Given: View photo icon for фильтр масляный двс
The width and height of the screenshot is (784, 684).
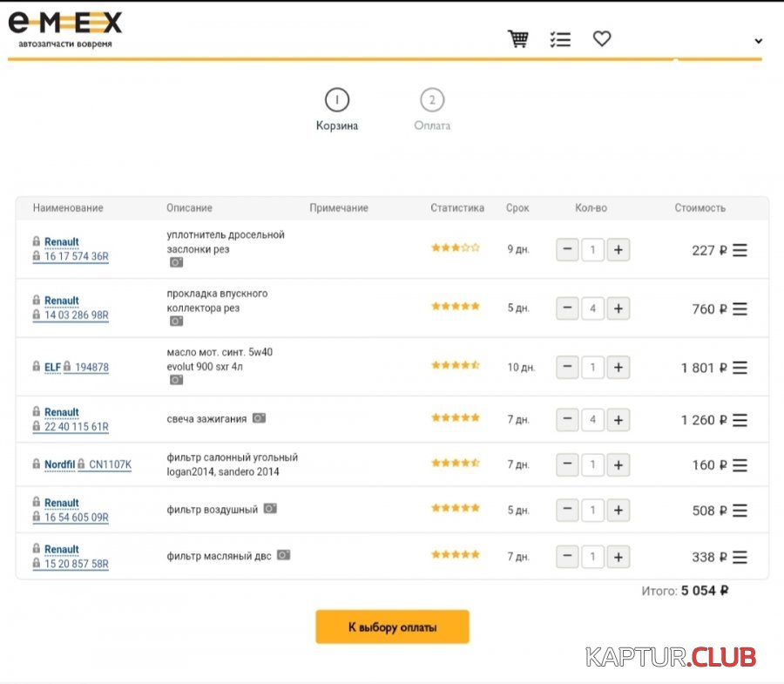Looking at the screenshot, I should click(283, 555).
